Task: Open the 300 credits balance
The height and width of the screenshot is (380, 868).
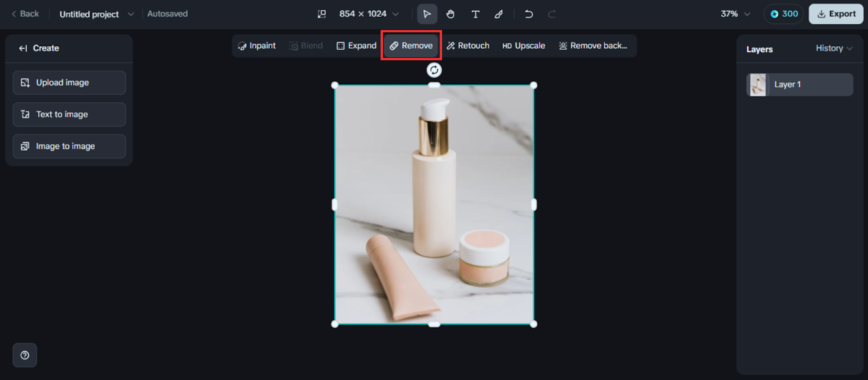Action: (x=784, y=14)
